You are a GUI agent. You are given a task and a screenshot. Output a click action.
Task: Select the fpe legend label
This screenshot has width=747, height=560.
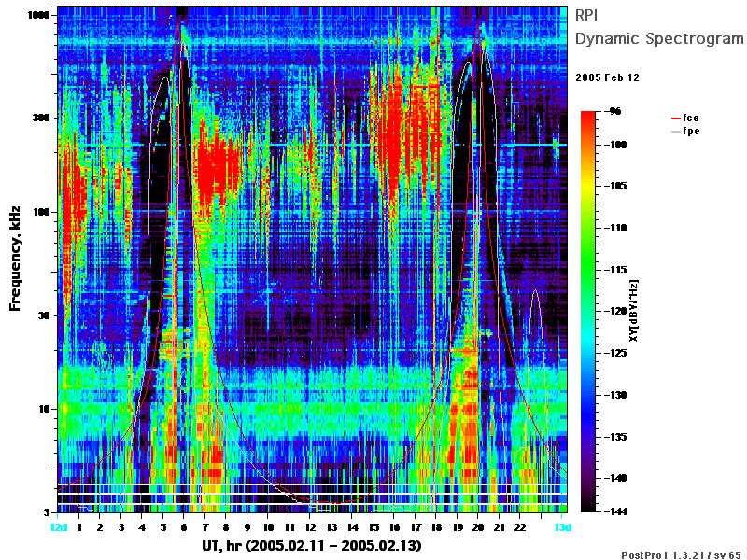pos(691,131)
